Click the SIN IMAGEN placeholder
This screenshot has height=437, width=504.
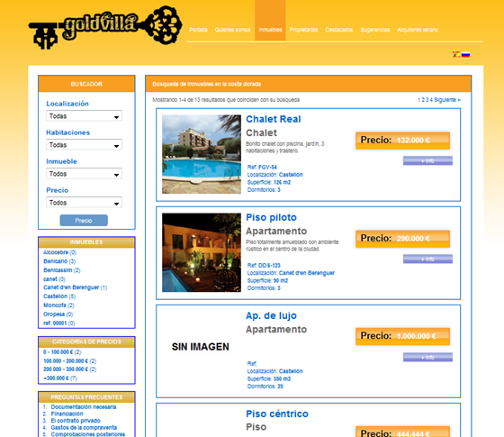200,347
